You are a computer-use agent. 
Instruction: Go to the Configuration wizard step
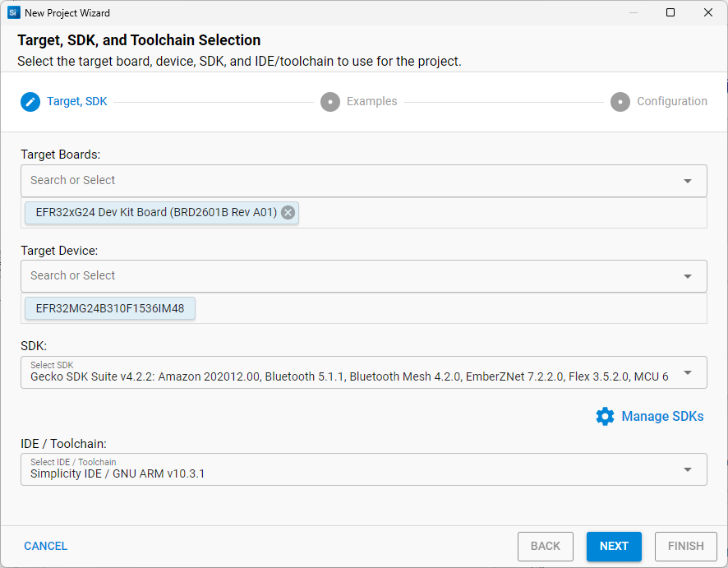(x=672, y=101)
